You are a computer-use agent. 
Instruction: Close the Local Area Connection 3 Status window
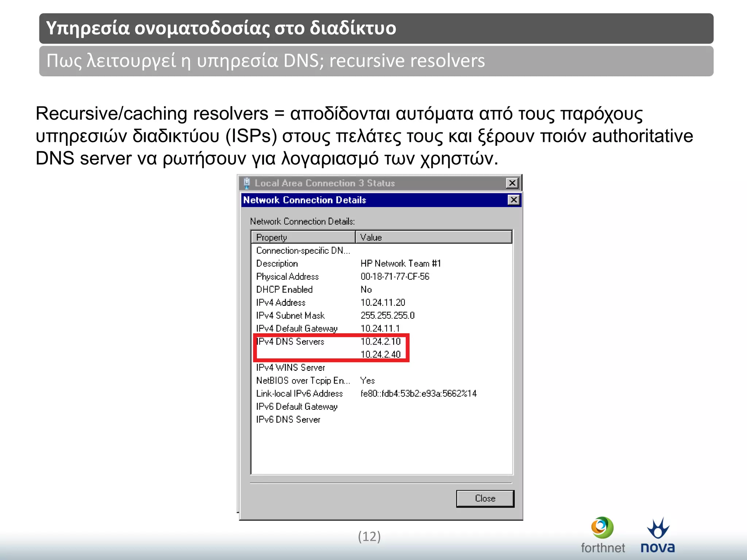click(512, 183)
